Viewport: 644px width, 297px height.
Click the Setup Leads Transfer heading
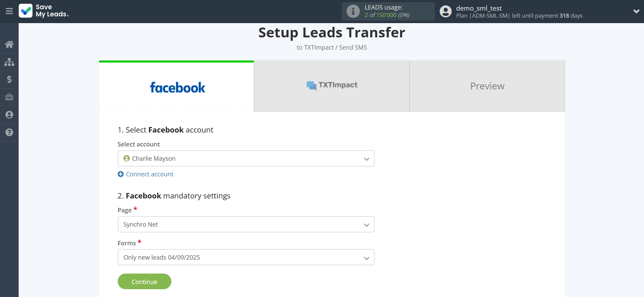click(x=332, y=33)
